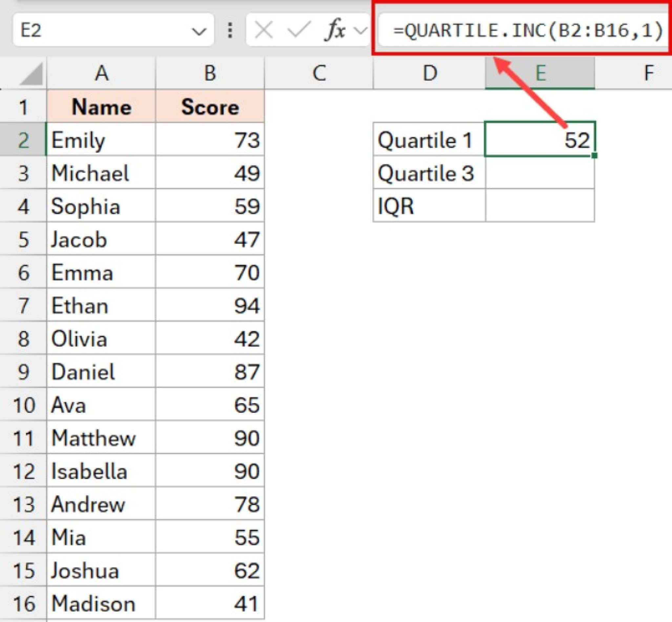Select Emily's score cell showing 73

pyautogui.click(x=210, y=141)
